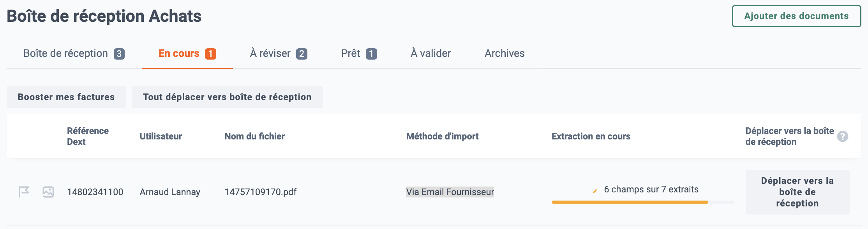Open image preview icon for 14757109170.pdf
Screen dimensions: 868x229
(48, 192)
